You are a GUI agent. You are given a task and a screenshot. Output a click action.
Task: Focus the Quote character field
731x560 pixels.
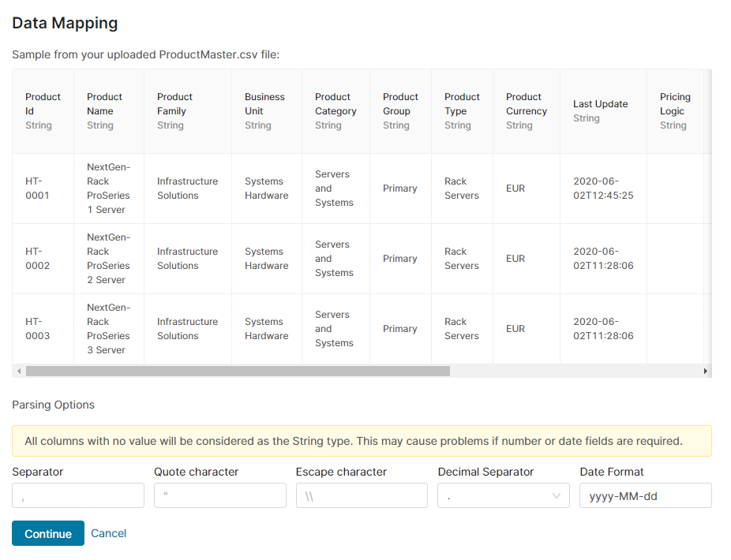click(219, 495)
